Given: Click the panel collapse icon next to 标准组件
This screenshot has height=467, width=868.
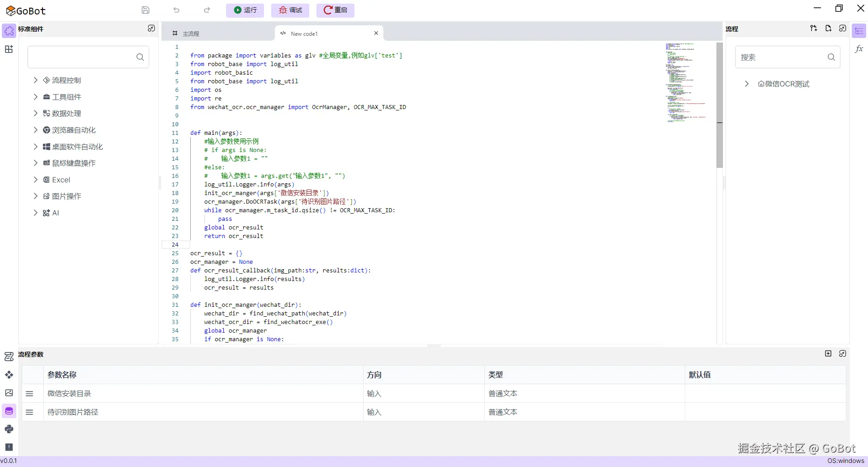Looking at the screenshot, I should pyautogui.click(x=151, y=28).
